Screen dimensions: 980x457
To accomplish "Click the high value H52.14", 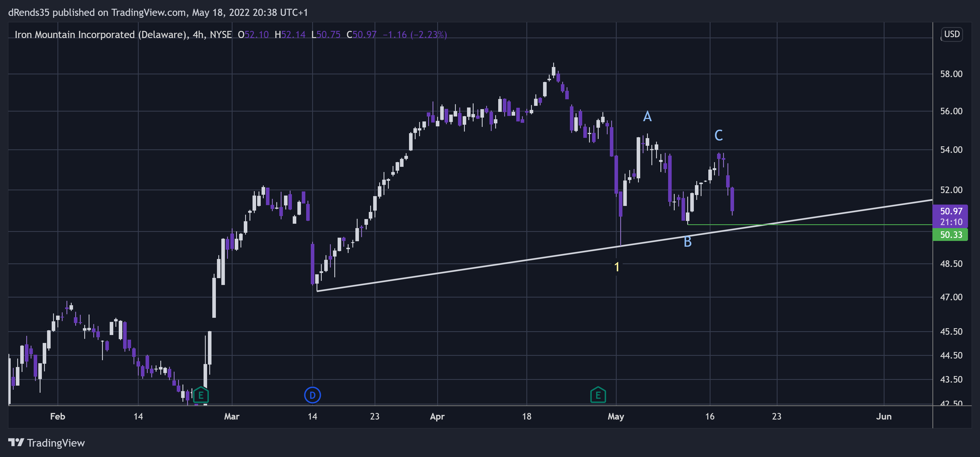I will click(x=290, y=35).
